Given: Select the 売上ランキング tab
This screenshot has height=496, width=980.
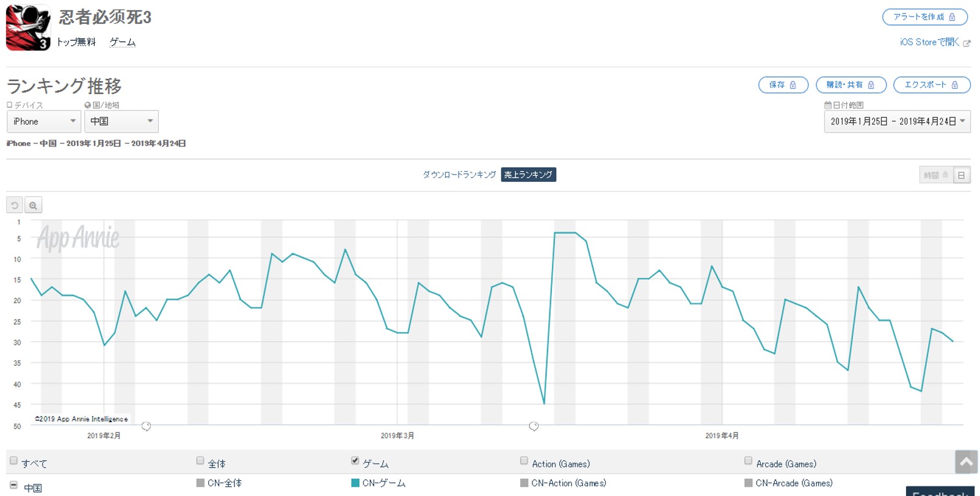Looking at the screenshot, I should coord(528,174).
